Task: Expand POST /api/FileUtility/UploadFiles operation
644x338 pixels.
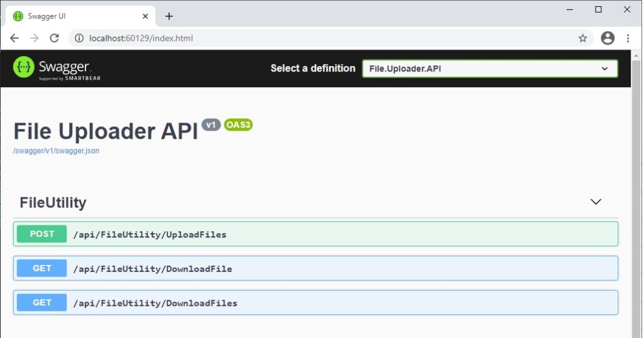Action: [x=316, y=234]
